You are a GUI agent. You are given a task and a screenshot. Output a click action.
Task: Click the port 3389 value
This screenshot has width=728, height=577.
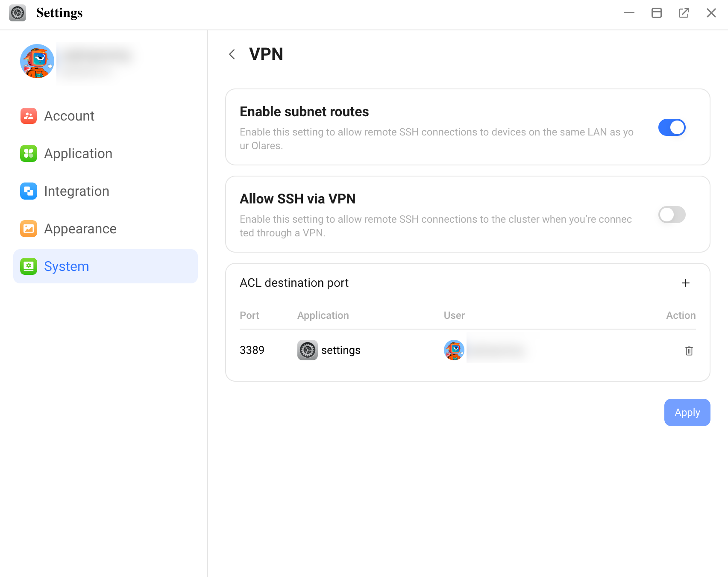[252, 350]
